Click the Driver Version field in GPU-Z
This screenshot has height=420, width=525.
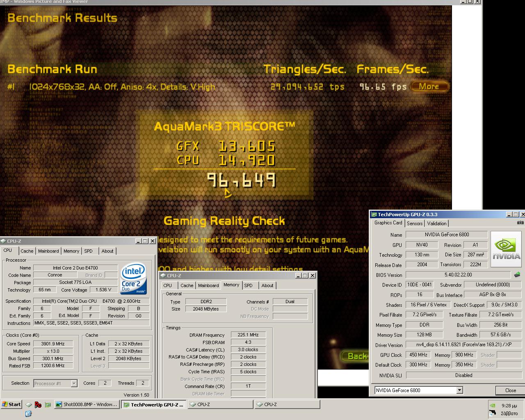463,345
